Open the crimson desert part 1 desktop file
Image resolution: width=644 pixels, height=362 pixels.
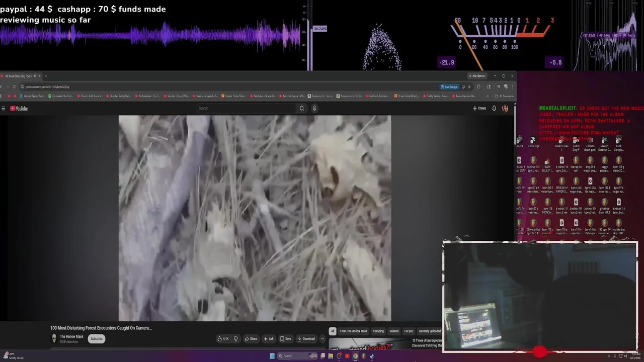click(590, 144)
